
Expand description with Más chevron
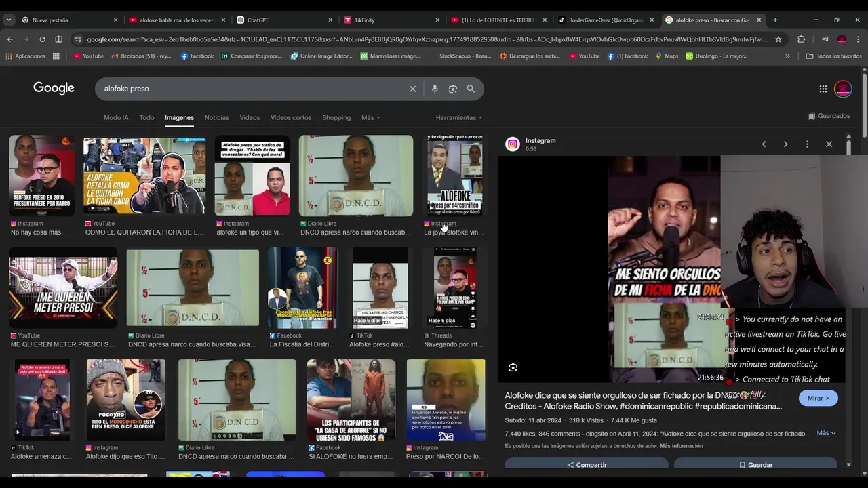pyautogui.click(x=827, y=433)
